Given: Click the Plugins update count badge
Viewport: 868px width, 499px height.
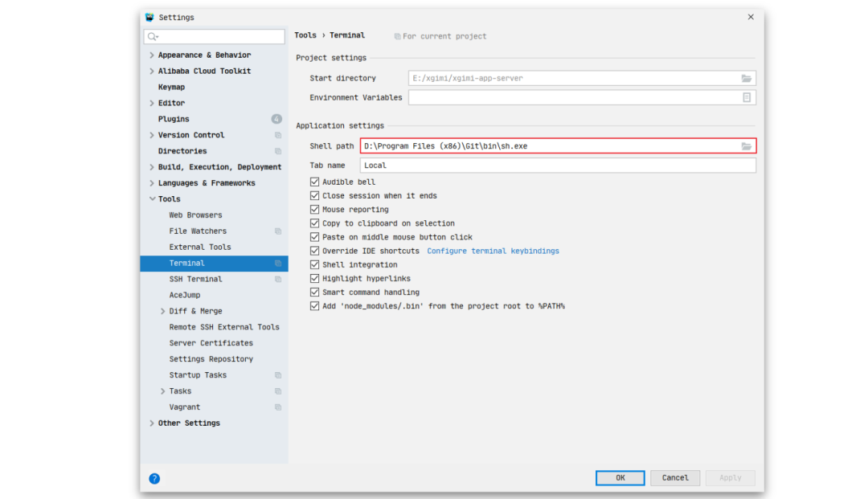Looking at the screenshot, I should tap(276, 119).
